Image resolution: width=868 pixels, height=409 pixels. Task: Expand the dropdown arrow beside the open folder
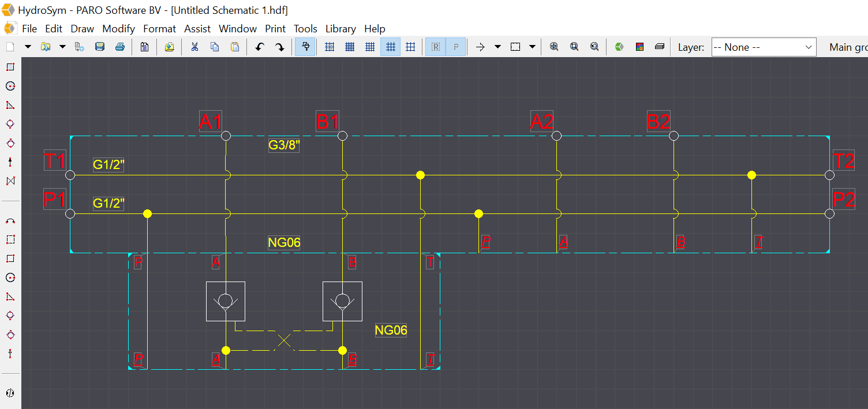pos(62,47)
